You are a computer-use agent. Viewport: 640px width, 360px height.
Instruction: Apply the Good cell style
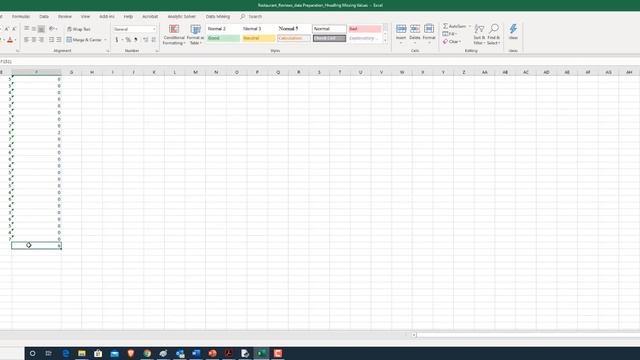click(223, 38)
